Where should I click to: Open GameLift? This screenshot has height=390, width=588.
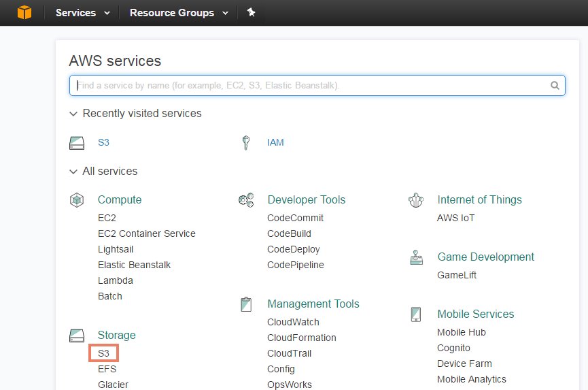click(x=457, y=275)
